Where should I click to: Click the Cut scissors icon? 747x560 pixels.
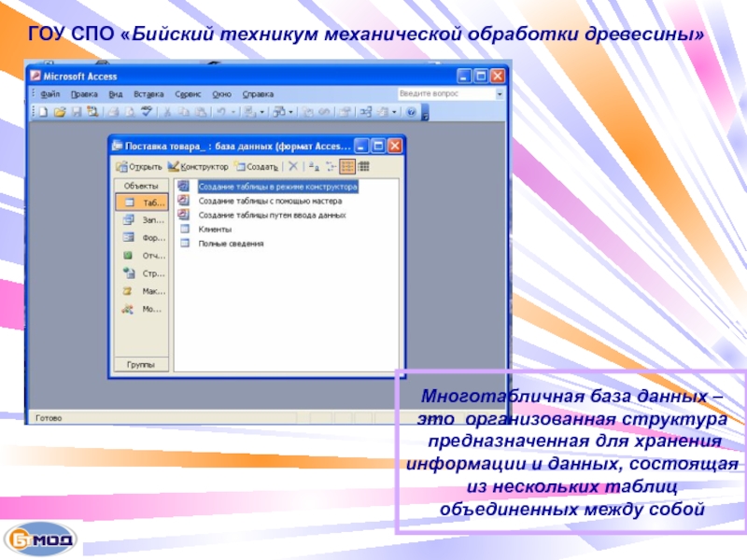[x=167, y=112]
